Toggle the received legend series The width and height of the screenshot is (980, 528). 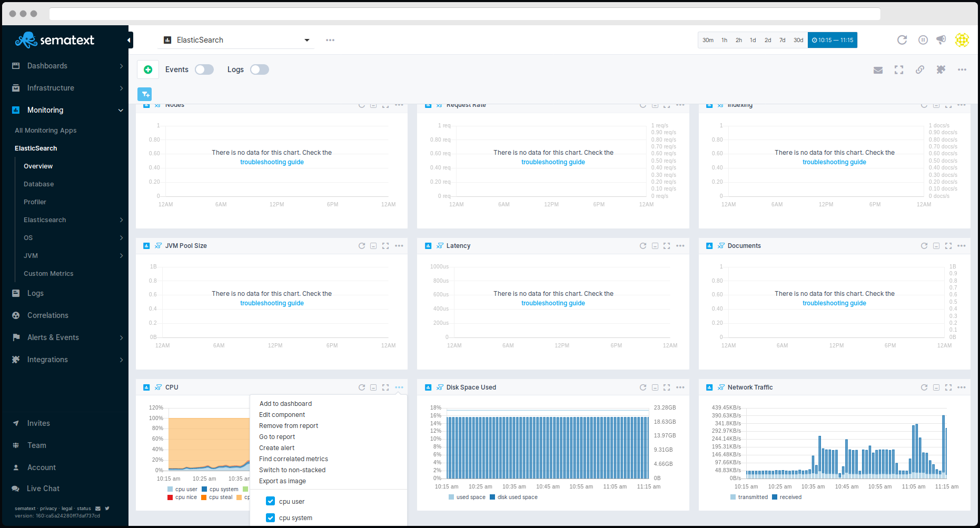787,497
